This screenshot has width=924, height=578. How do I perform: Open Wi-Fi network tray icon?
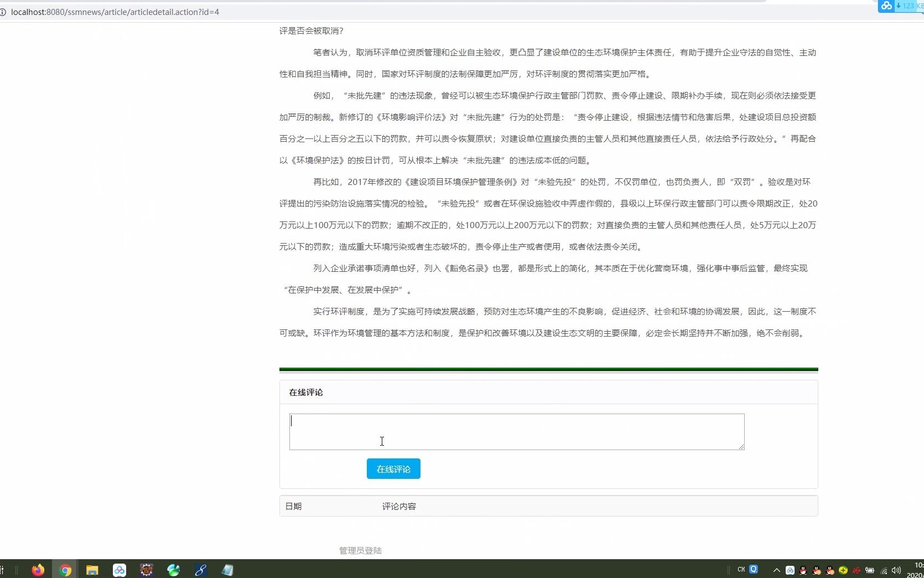[x=884, y=570]
